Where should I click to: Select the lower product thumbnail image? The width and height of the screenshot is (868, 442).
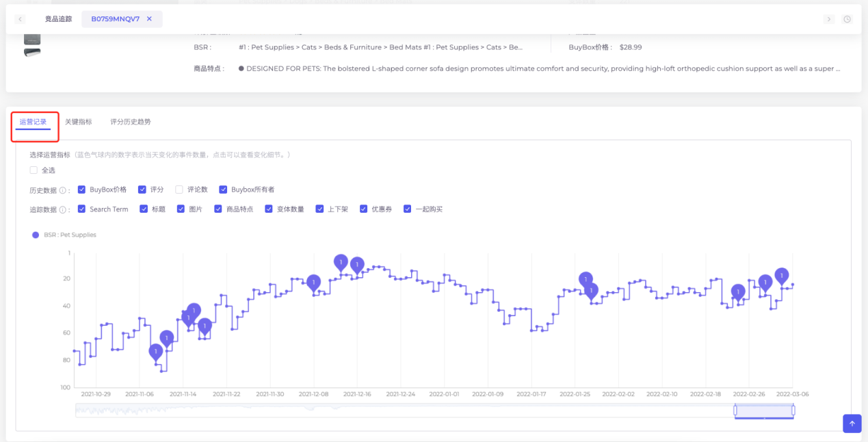32,53
